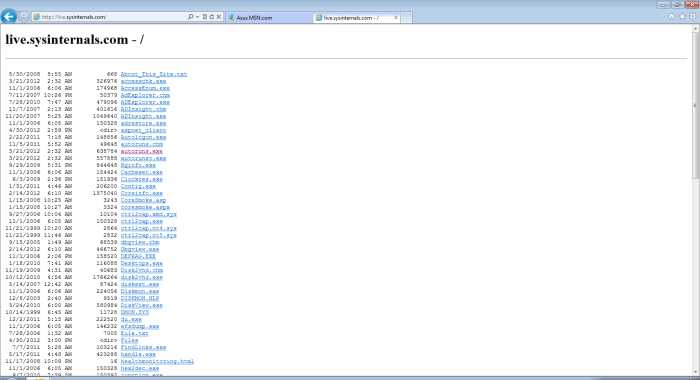Click the Contig.exe link
The height and width of the screenshot is (380, 700).
click(x=138, y=186)
